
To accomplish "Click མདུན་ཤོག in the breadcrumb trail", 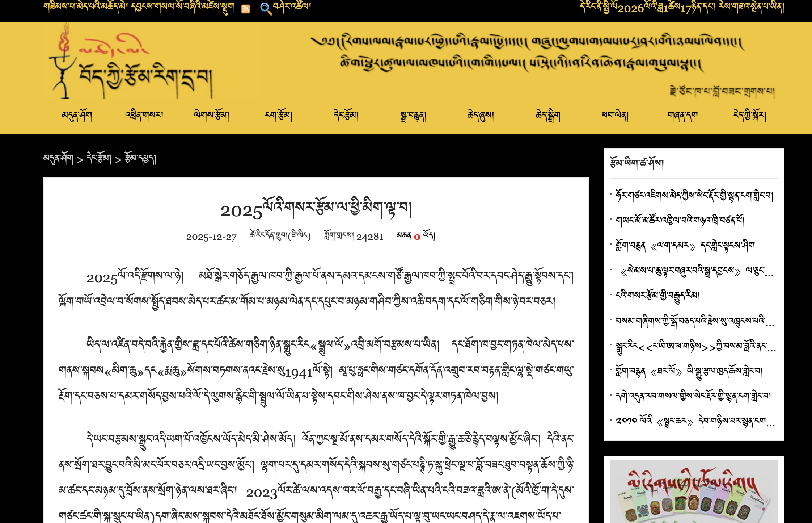I will [x=59, y=159].
